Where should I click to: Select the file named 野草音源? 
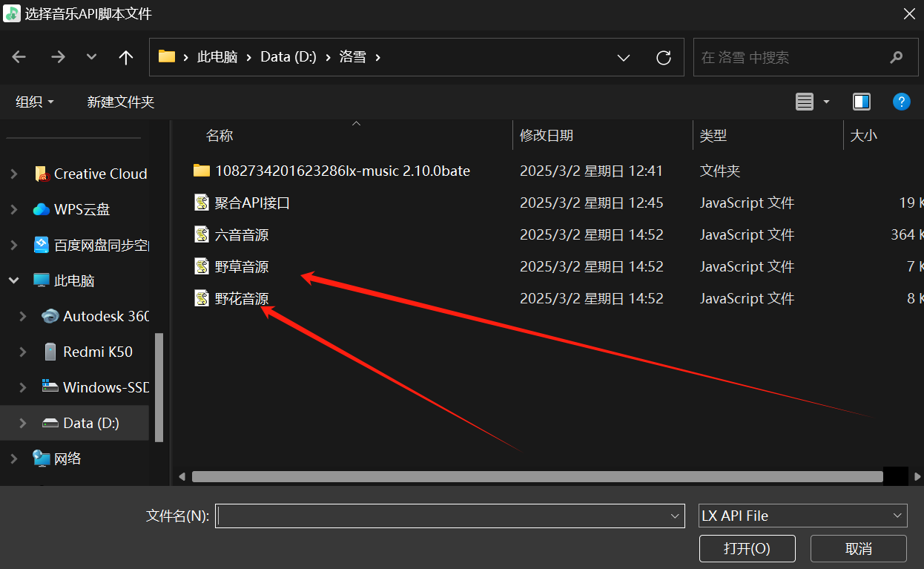(242, 266)
